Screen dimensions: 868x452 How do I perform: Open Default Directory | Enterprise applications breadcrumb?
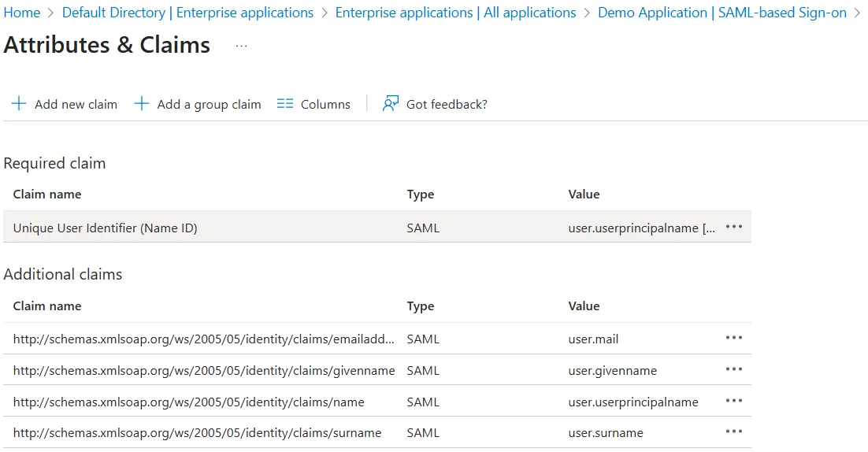coord(187,12)
